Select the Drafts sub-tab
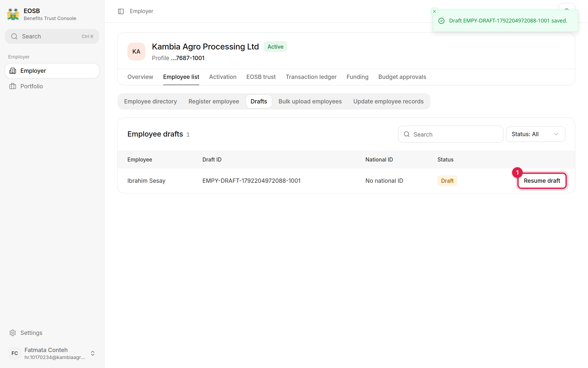This screenshot has width=588, height=368. point(258,101)
